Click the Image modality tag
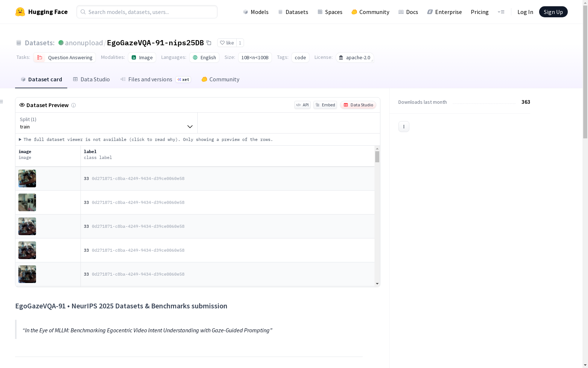 click(142, 57)
